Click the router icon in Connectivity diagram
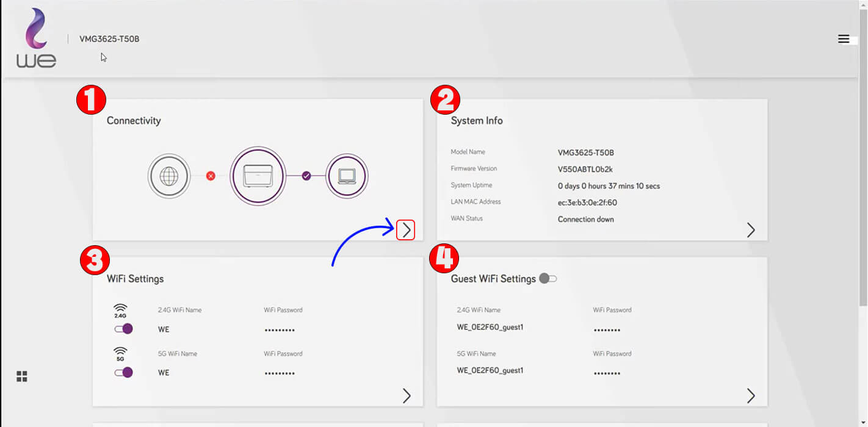 point(258,176)
